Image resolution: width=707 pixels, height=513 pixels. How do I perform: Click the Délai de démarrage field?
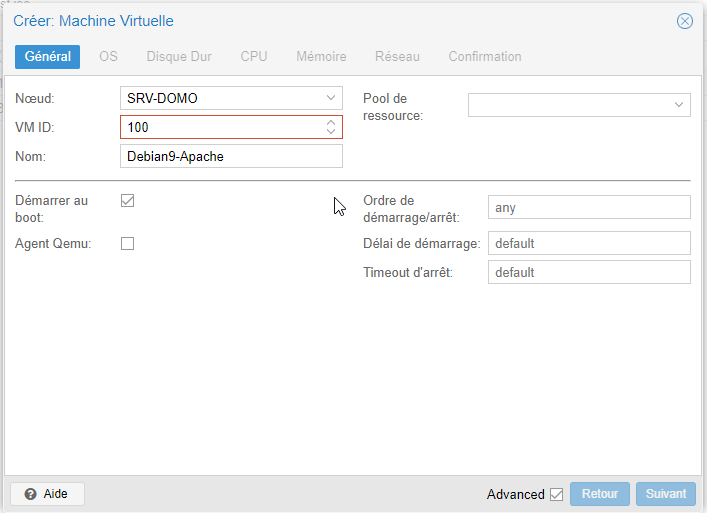coord(589,243)
